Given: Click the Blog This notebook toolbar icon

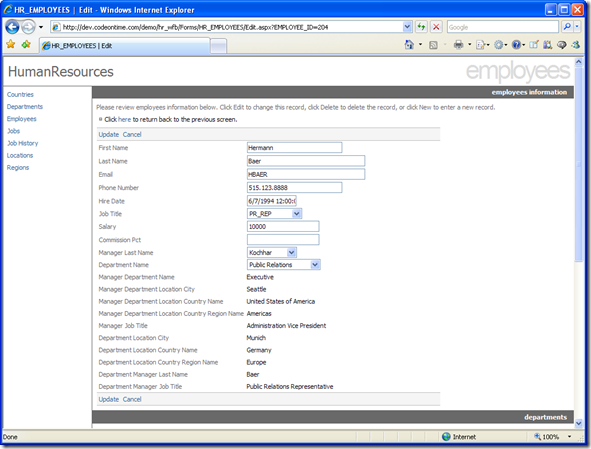Looking at the screenshot, I should click(534, 45).
